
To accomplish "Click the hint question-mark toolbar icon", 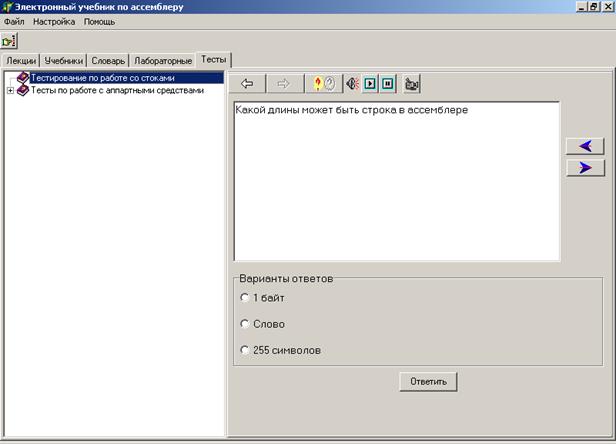I will (324, 83).
